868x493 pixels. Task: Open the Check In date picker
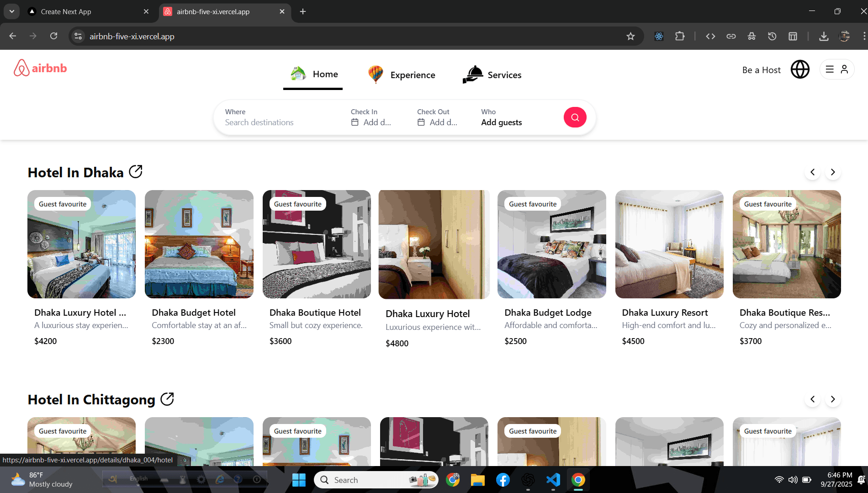(371, 117)
